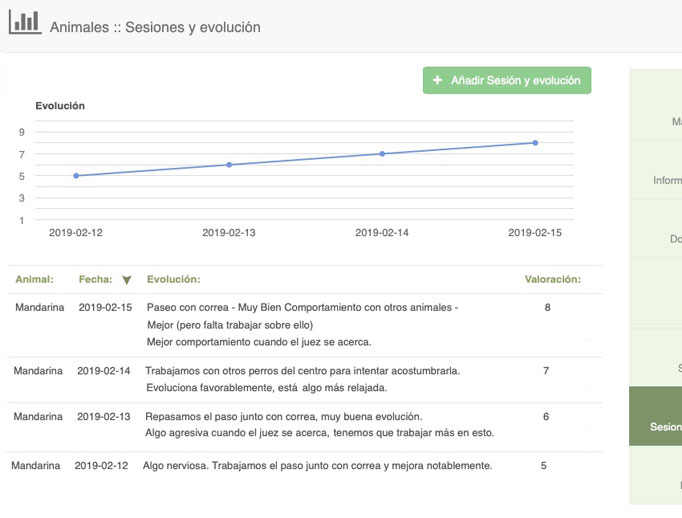The width and height of the screenshot is (682, 518).
Task: Open the topmost sidebar item starting with Ma
Action: (674, 122)
